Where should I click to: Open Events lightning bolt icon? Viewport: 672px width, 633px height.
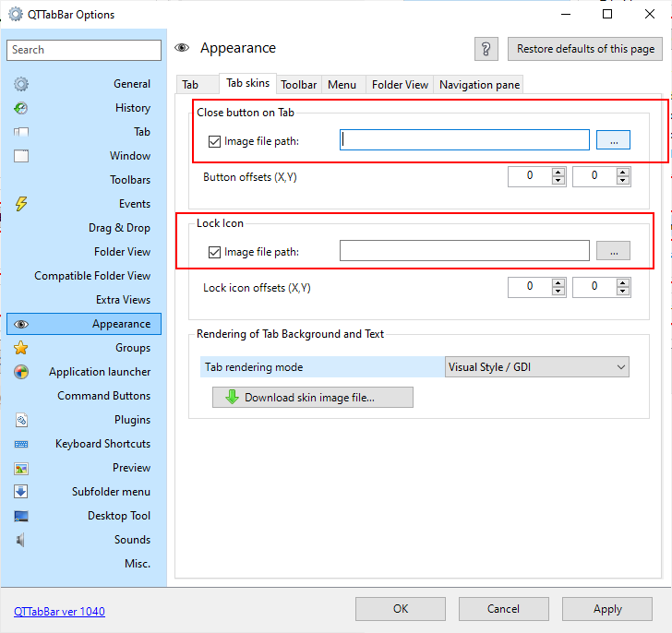21,204
